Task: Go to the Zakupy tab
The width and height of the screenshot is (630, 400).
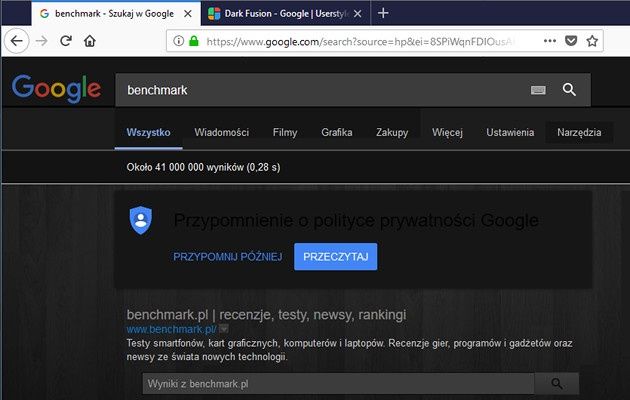Action: 392,132
